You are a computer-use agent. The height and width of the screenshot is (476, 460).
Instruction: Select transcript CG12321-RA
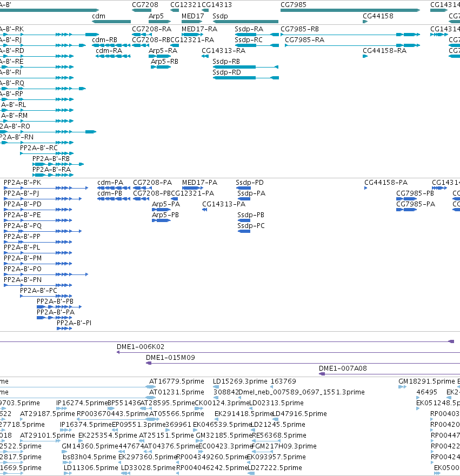click(175, 45)
